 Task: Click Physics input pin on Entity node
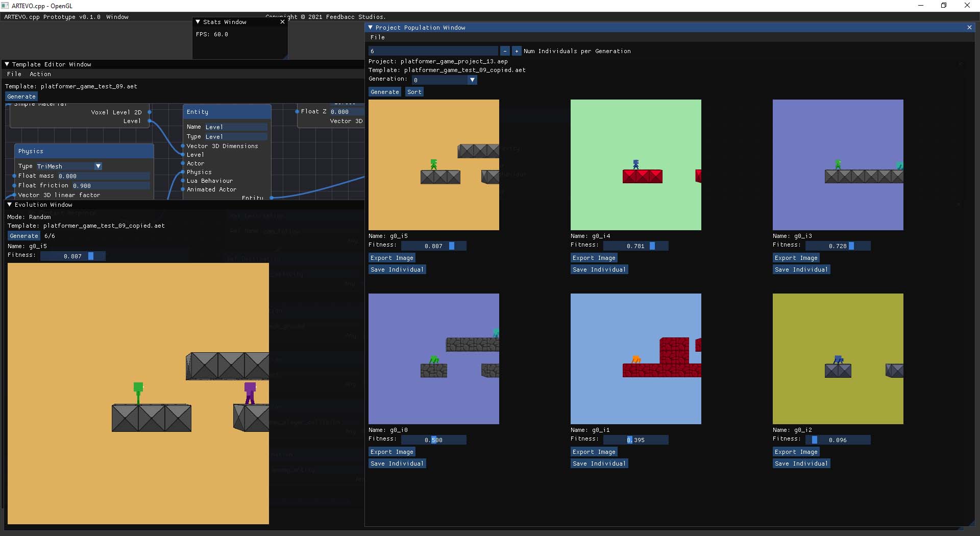pos(183,172)
